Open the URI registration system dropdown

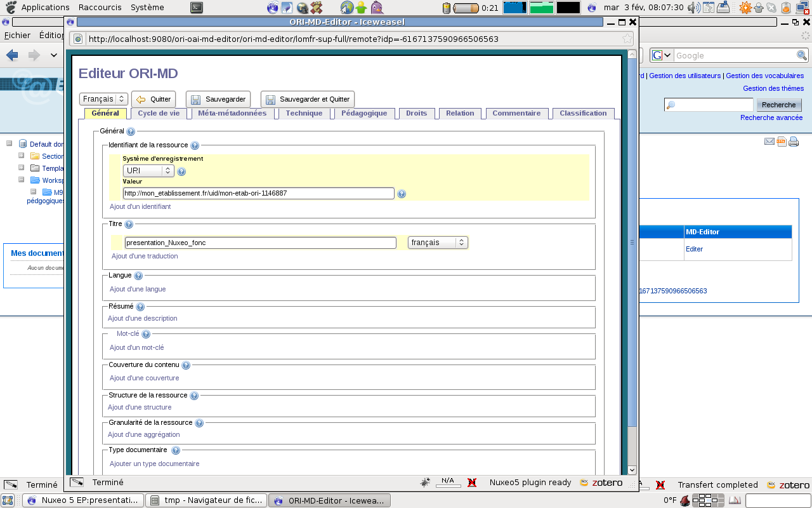(148, 171)
